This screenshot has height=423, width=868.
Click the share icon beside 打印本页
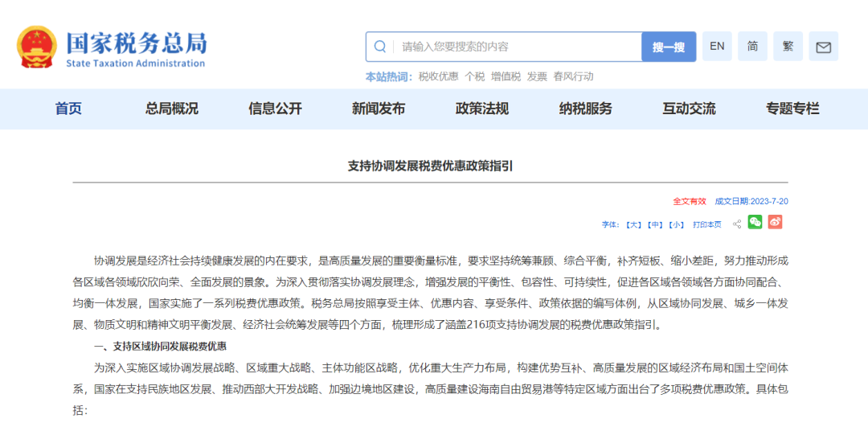(x=737, y=224)
